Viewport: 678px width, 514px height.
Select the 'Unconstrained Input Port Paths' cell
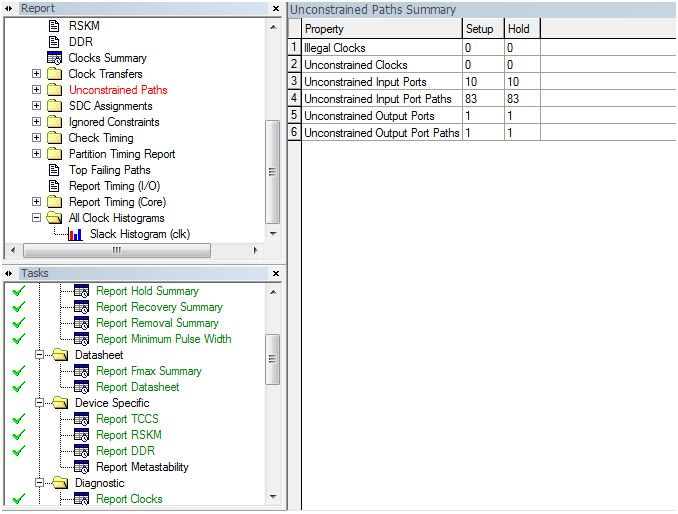[x=382, y=99]
